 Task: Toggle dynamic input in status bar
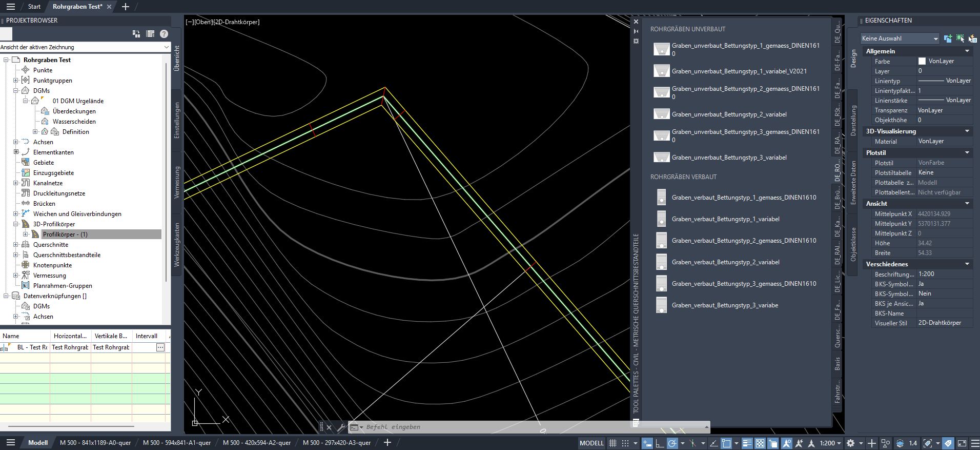(647, 443)
